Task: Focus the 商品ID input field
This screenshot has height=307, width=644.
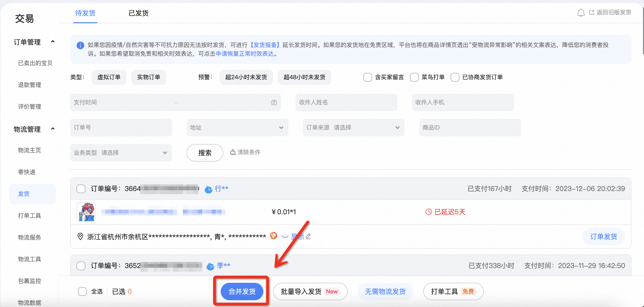Action: pos(470,127)
